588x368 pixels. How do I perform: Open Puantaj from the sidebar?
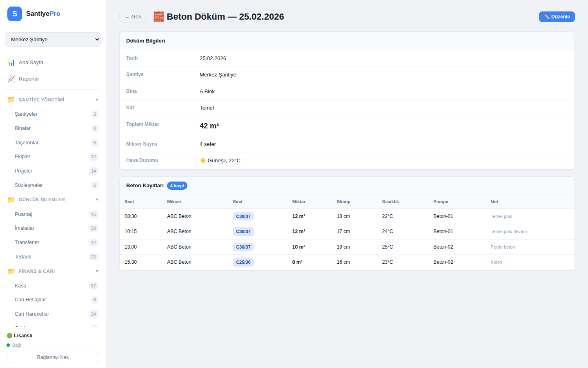(x=23, y=214)
